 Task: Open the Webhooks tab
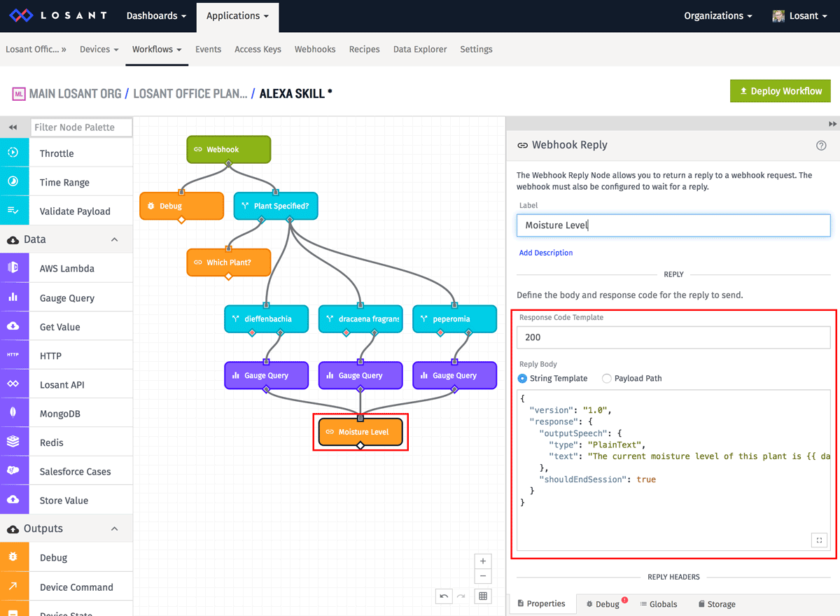(315, 49)
